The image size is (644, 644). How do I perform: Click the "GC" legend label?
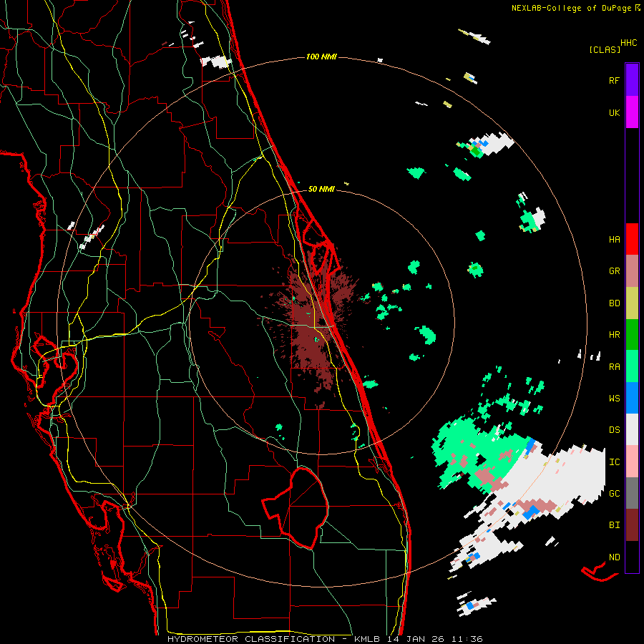coord(614,493)
